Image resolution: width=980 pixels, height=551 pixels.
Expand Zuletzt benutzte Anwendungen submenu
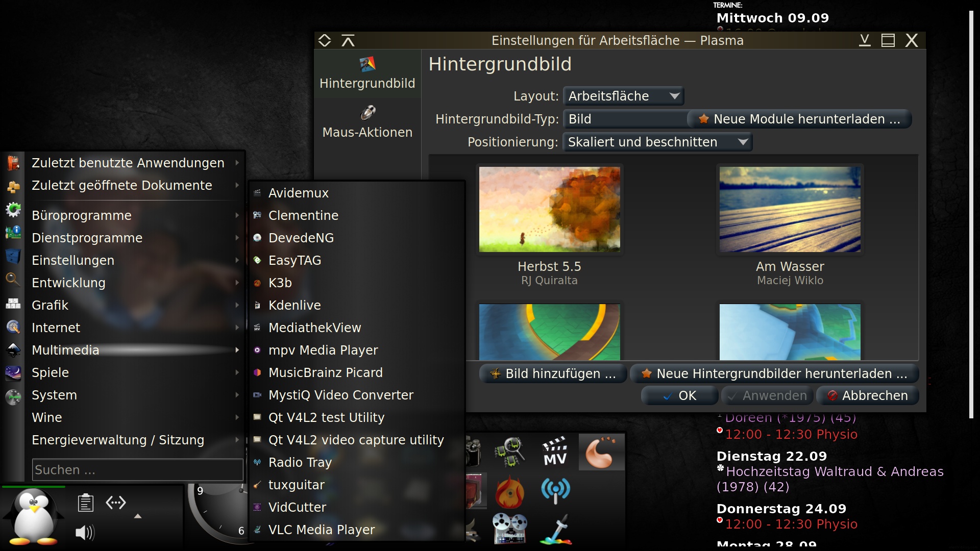click(135, 163)
